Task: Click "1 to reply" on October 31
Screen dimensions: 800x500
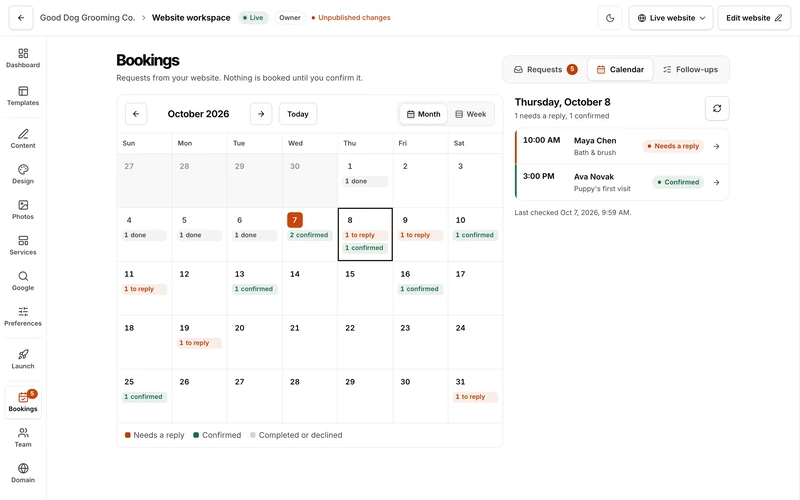Action: [476, 397]
